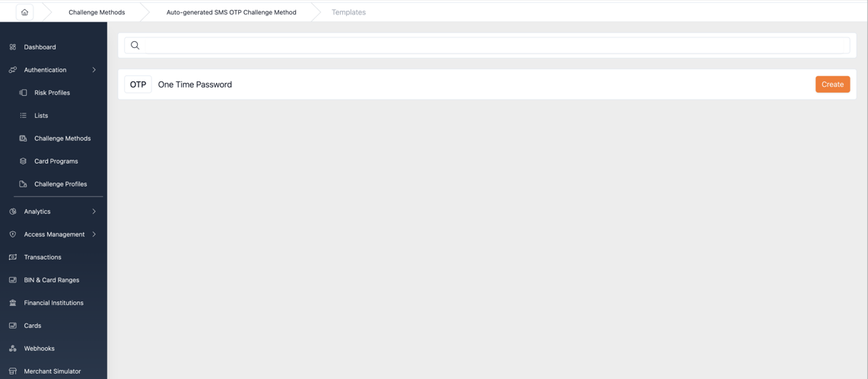Click the One Time Password text
Image resolution: width=868 pixels, height=379 pixels.
coord(195,84)
